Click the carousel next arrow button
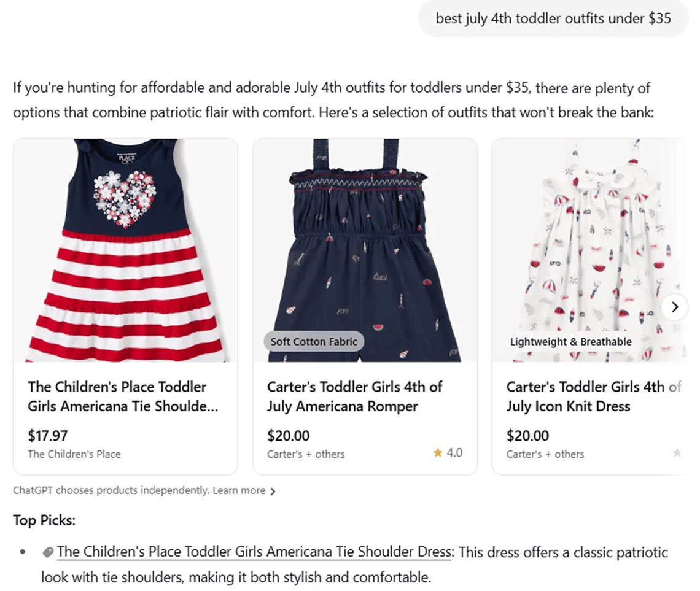700x591 pixels. 675,307
